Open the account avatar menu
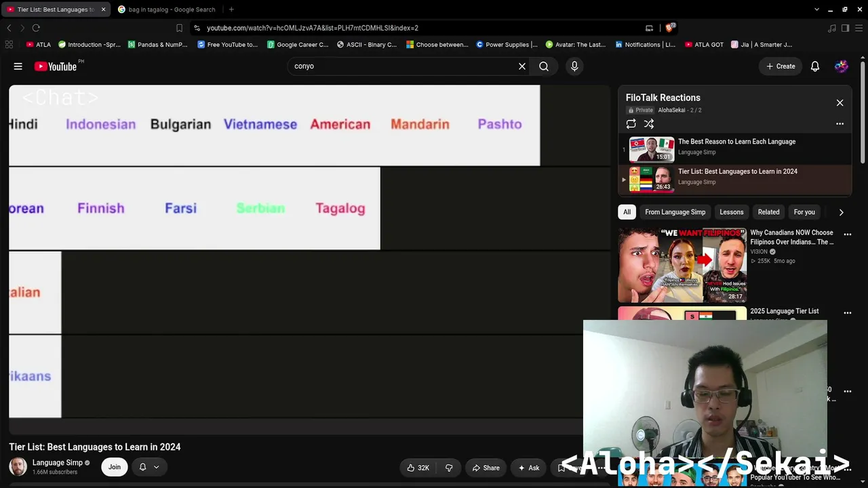This screenshot has height=488, width=868. (841, 66)
